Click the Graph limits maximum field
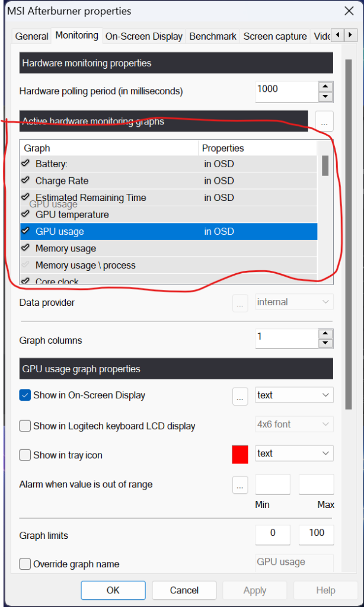Image resolution: width=364 pixels, height=607 pixels. pyautogui.click(x=317, y=535)
